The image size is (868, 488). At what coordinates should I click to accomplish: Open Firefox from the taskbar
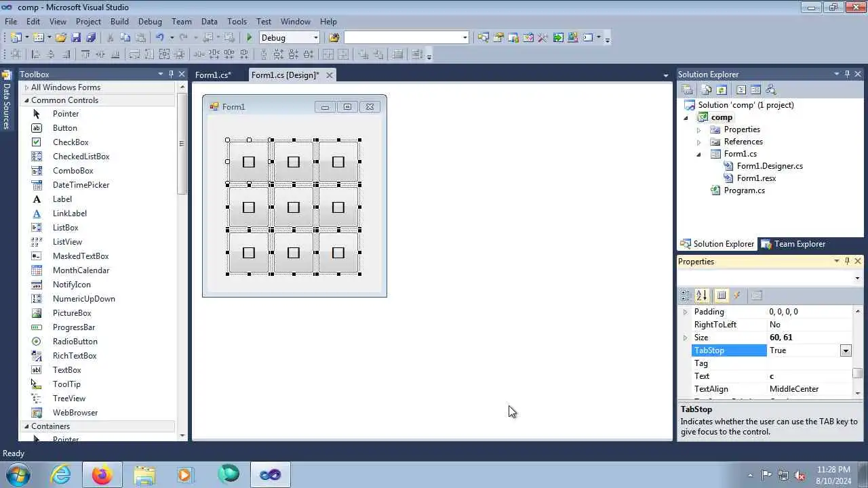pos(102,474)
